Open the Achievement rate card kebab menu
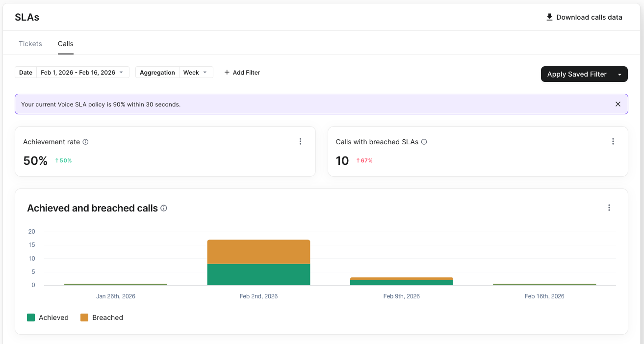Viewport: 644px width, 344px height. pyautogui.click(x=301, y=141)
